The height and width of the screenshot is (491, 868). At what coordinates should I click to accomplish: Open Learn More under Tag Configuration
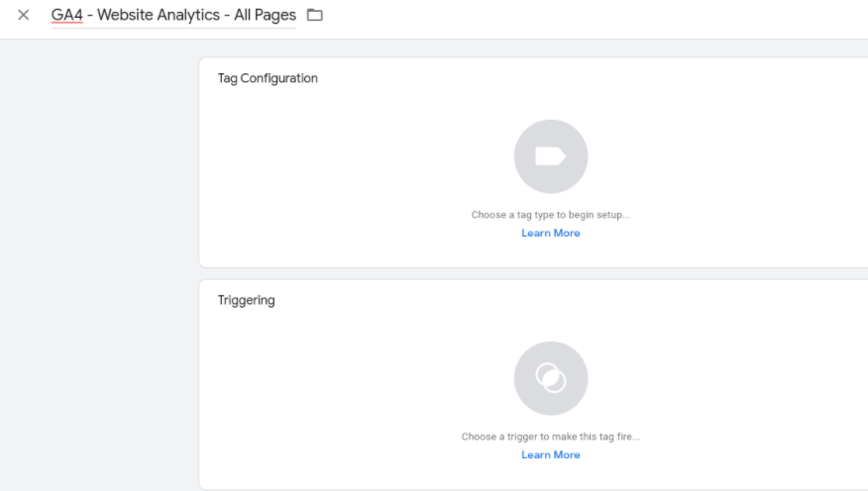tap(551, 234)
